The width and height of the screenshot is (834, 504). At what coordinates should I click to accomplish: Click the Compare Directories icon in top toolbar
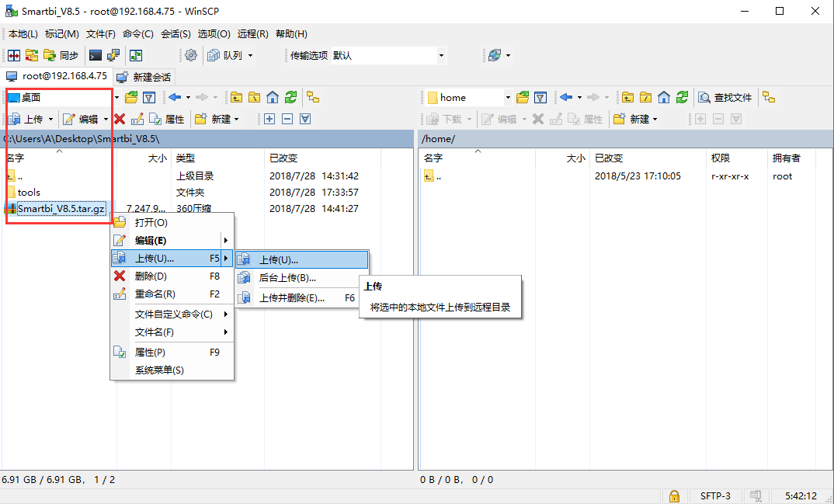point(14,55)
